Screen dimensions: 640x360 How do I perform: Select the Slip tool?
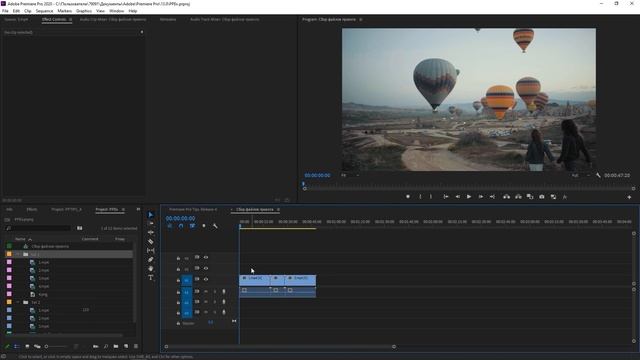pyautogui.click(x=151, y=250)
